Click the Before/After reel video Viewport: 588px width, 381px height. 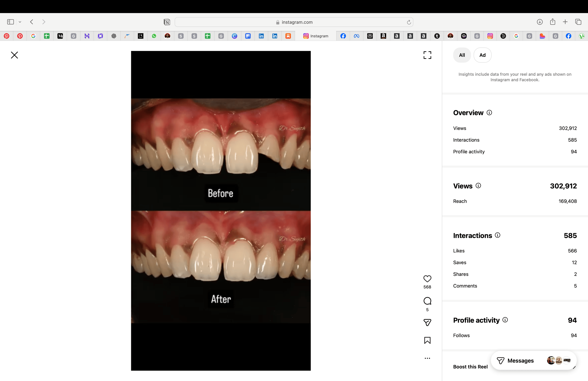click(x=221, y=211)
